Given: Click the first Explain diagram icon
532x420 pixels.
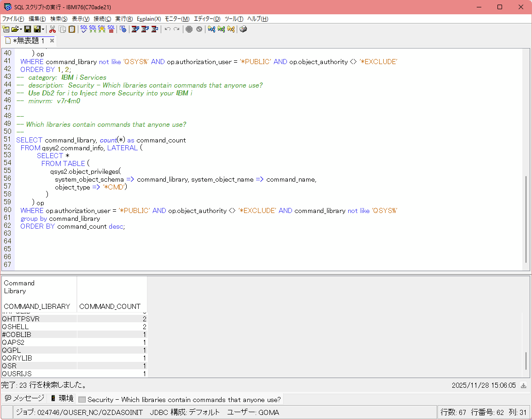Looking at the screenshot, I should coord(211,29).
